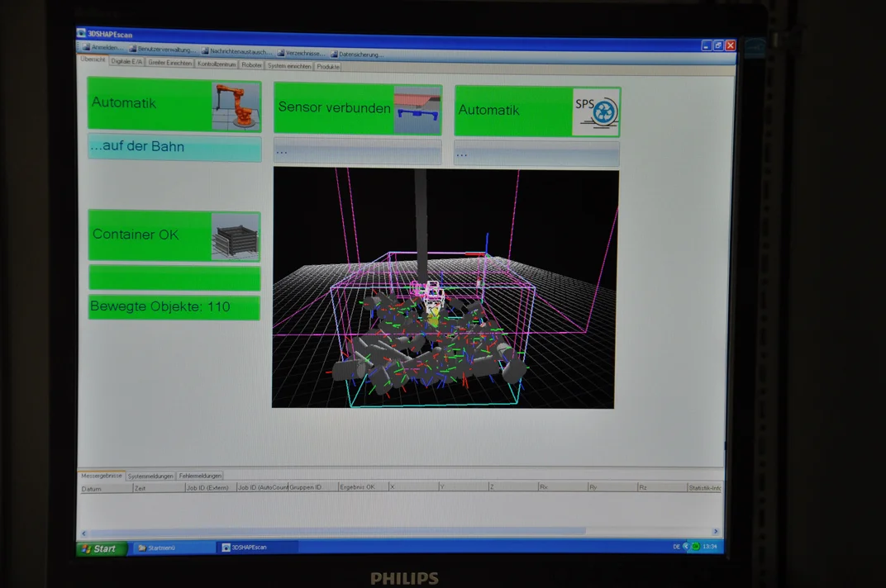Click the container bin icon

(x=236, y=236)
